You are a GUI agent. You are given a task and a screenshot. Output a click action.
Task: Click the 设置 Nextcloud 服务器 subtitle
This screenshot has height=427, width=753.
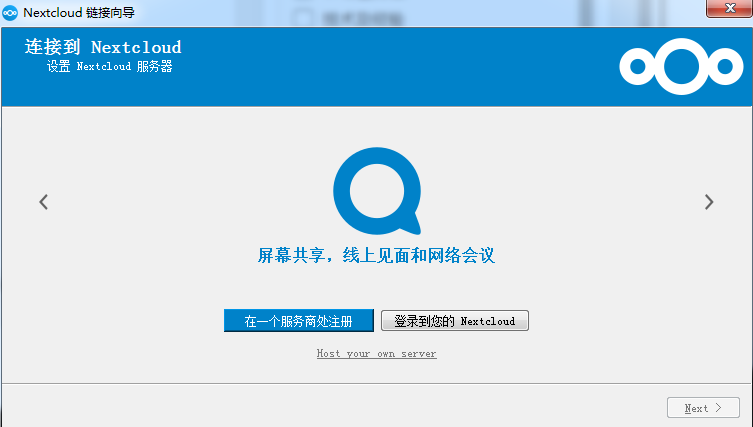[x=109, y=66]
